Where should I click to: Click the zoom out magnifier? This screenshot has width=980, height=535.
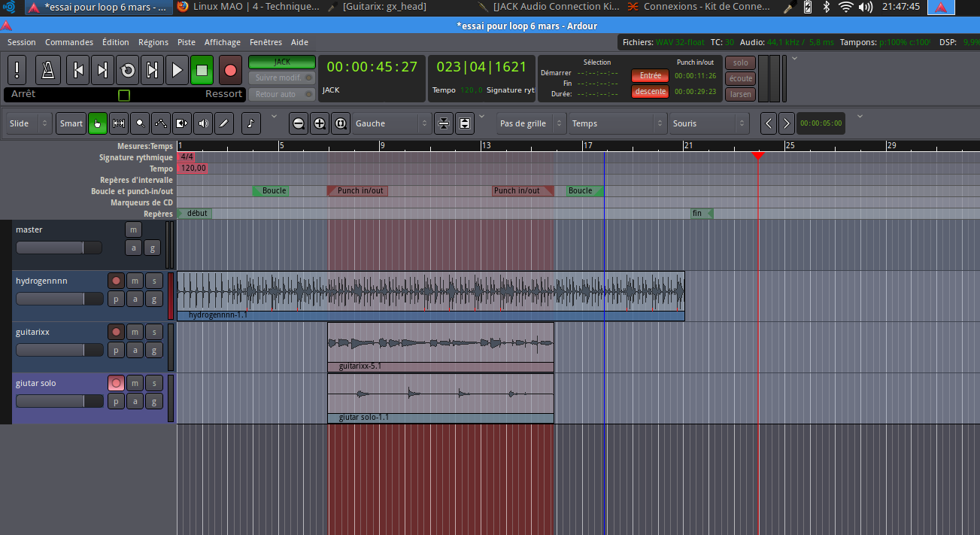tap(299, 123)
